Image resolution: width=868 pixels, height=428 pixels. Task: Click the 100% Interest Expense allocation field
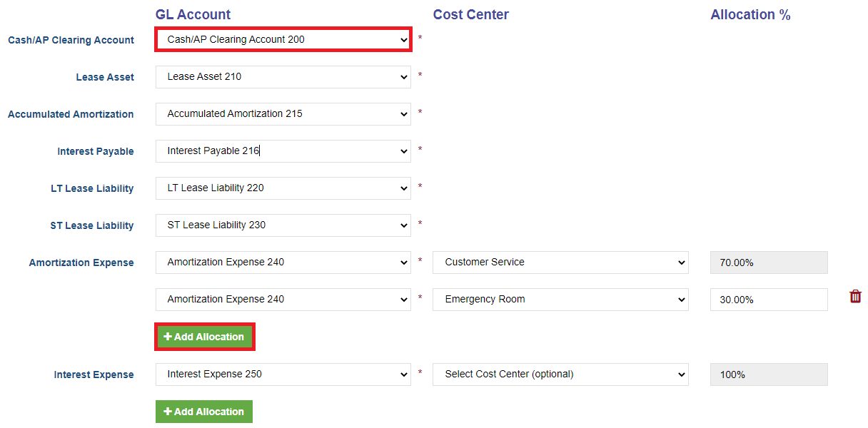point(769,374)
